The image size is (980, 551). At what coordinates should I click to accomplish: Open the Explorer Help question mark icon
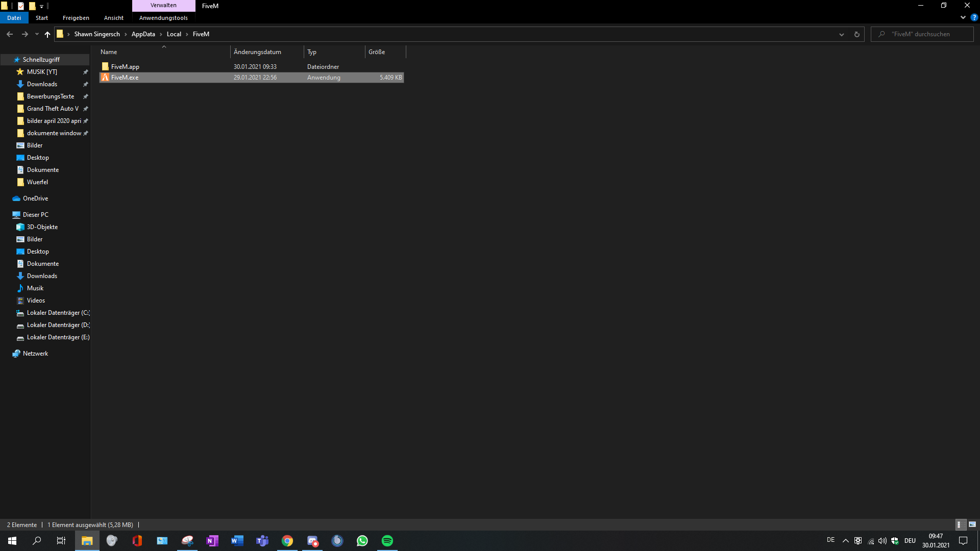pos(974,17)
